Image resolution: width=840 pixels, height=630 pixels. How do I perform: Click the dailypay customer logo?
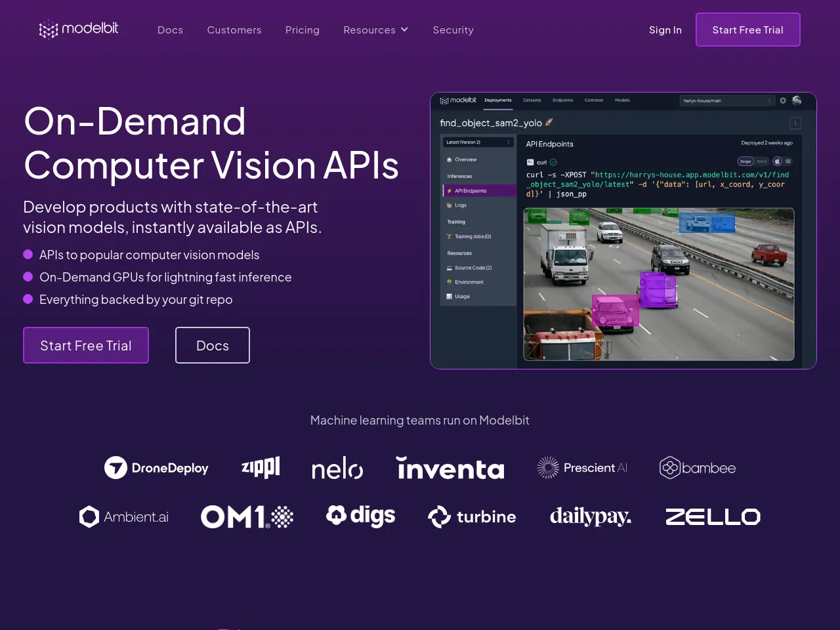pyautogui.click(x=591, y=517)
